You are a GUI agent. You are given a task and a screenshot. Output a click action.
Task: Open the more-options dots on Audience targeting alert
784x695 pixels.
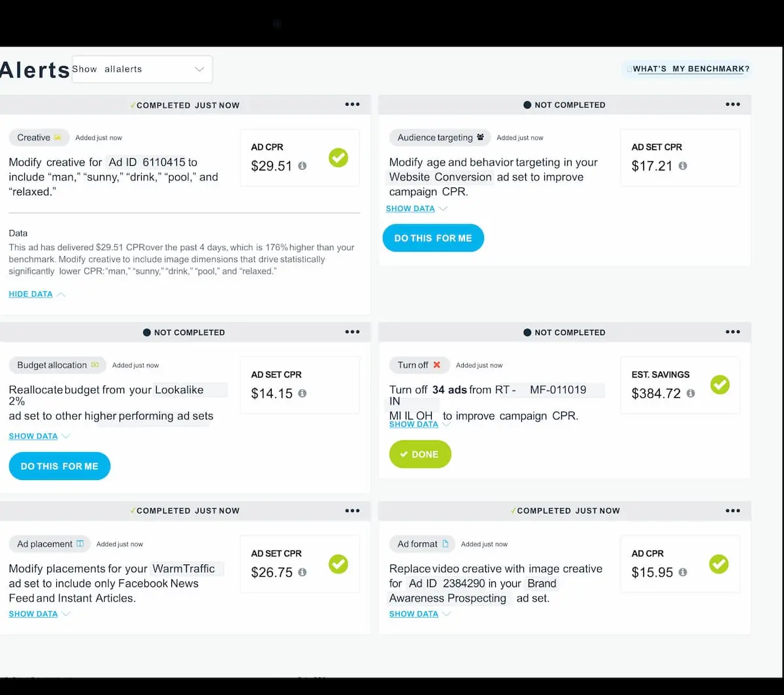732,105
